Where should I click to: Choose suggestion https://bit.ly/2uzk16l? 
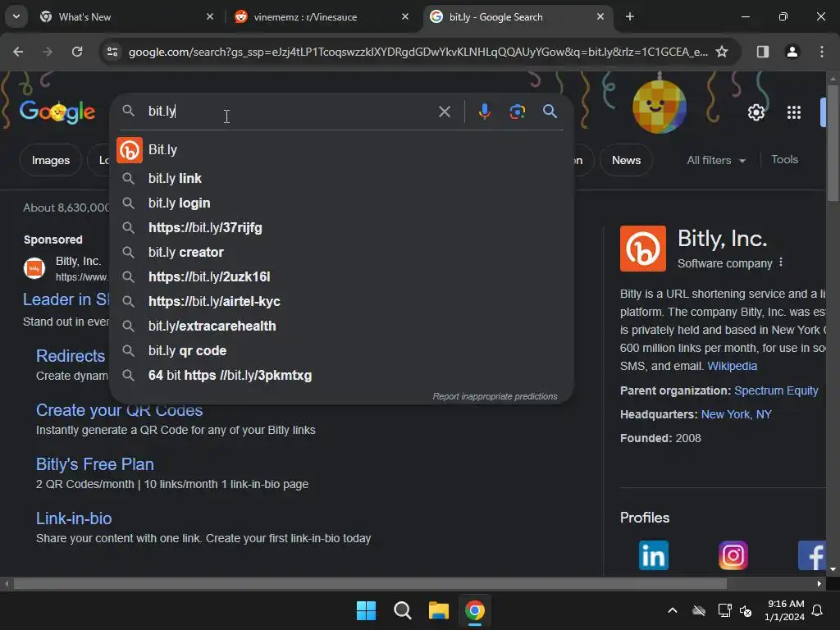341,277
